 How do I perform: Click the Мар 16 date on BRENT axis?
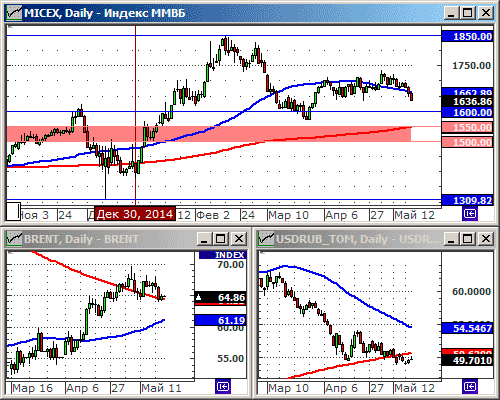point(32,388)
